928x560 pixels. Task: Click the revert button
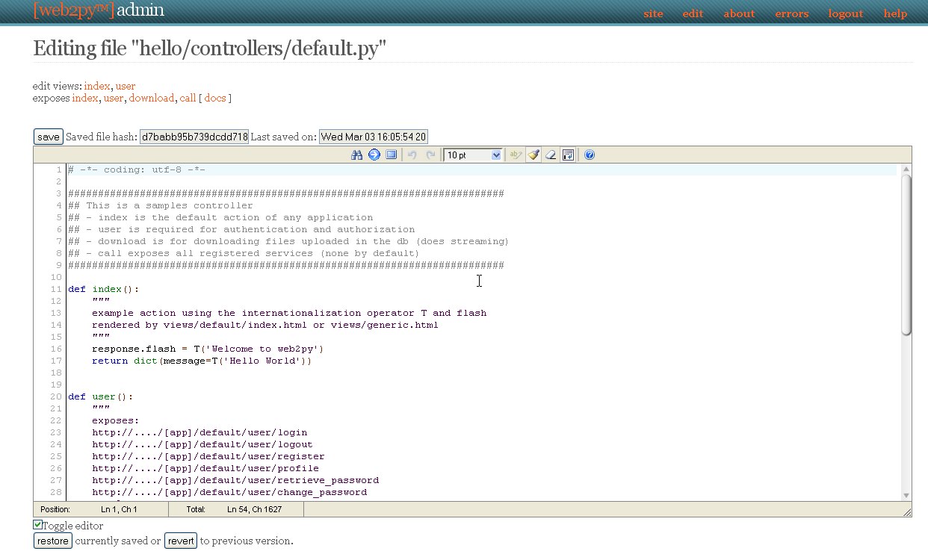click(181, 541)
